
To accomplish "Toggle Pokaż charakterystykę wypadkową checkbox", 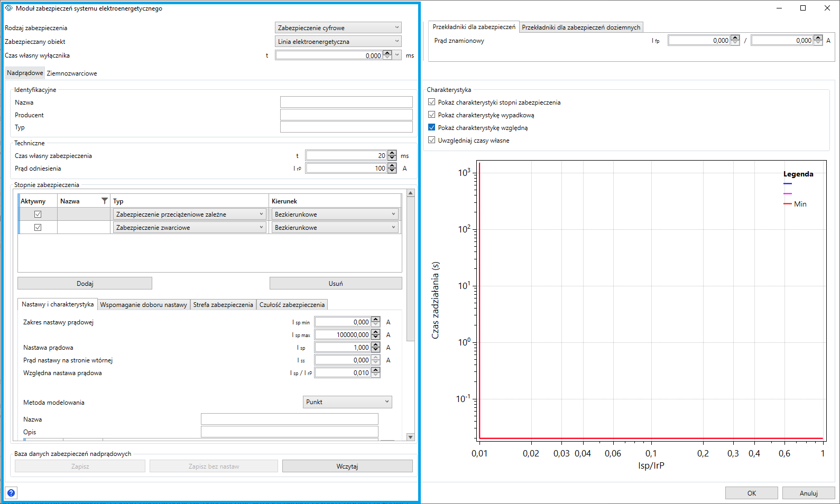I will click(431, 115).
